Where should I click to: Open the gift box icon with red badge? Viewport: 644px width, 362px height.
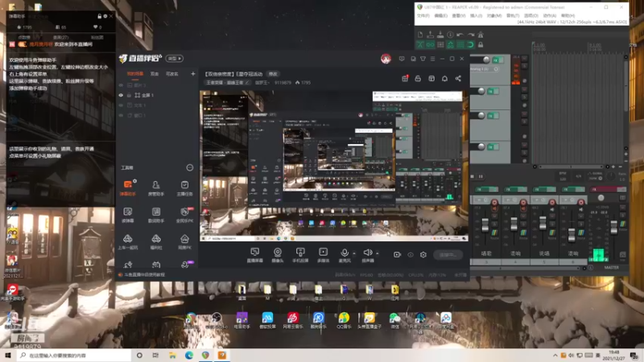tap(405, 78)
